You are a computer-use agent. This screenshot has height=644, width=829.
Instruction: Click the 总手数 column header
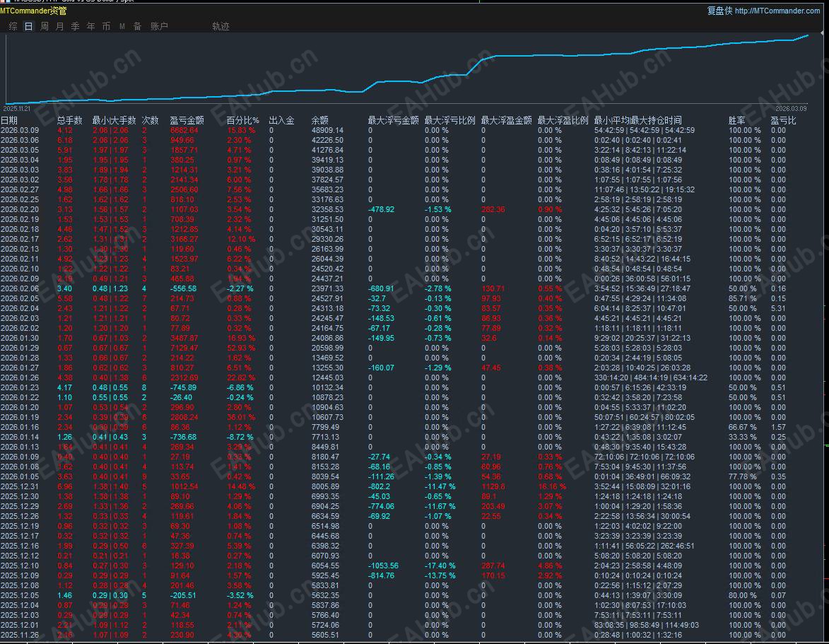[x=70, y=121]
